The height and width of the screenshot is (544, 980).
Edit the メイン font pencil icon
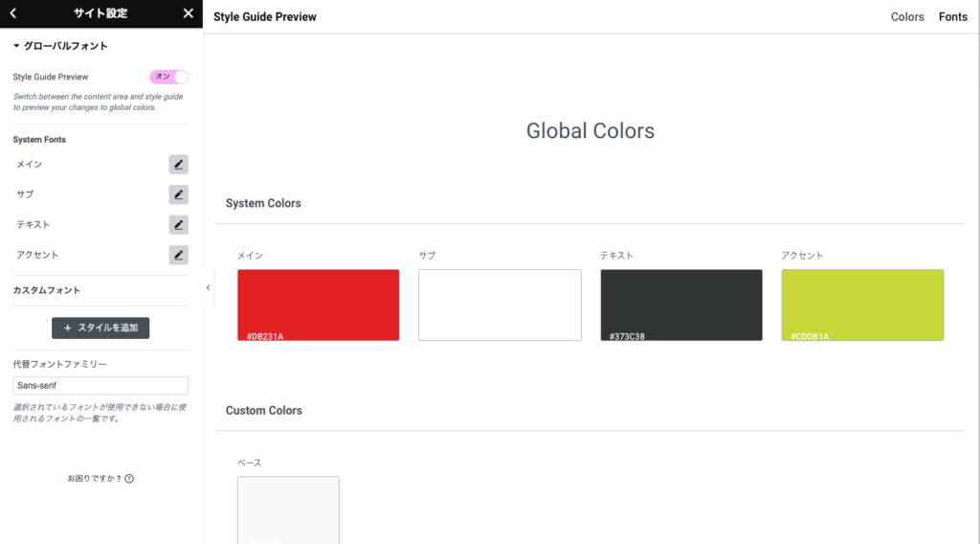pyautogui.click(x=178, y=165)
